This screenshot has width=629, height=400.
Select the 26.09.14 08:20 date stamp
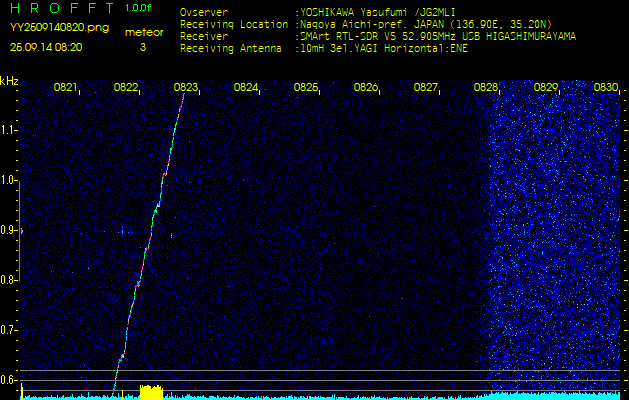click(x=46, y=47)
